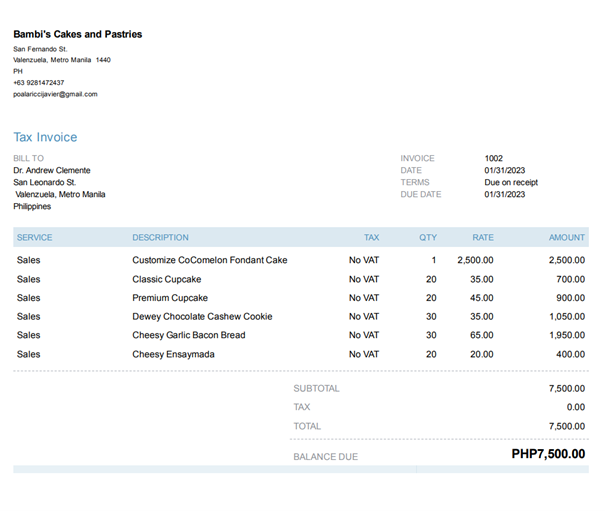Screen dimensions: 605x511
Task: Select the email poalariccijavier@gmail.com
Action: click(x=55, y=94)
